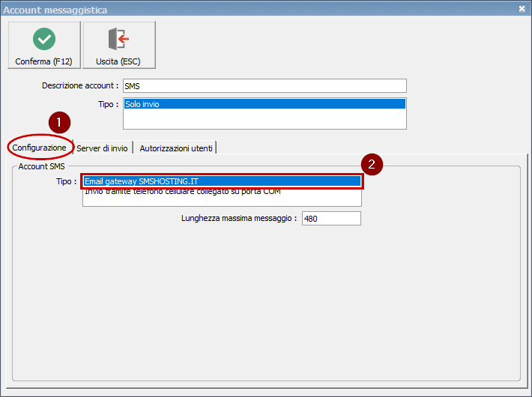Click the Lunghezza massima messaggio field
This screenshot has width=532, height=397.
331,219
